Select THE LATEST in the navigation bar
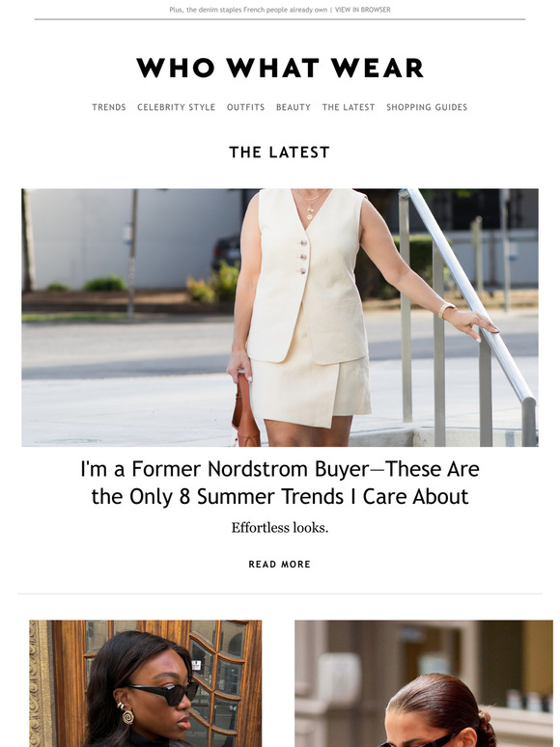This screenshot has width=560, height=747. pos(349,107)
